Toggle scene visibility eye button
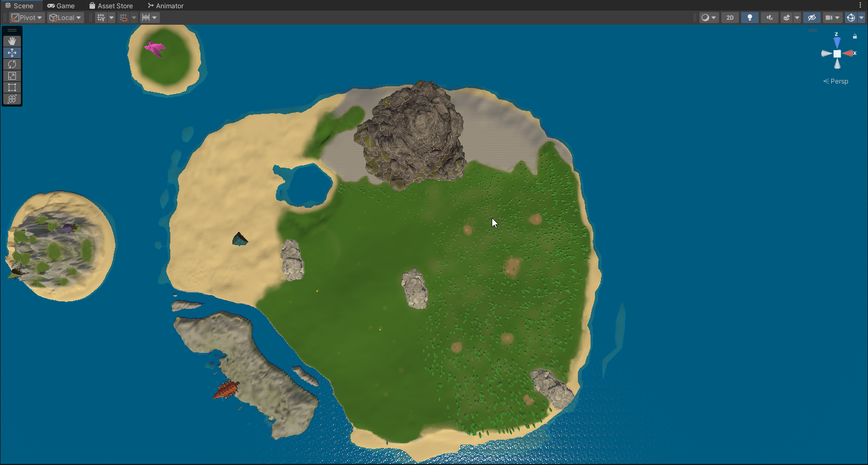Image resolution: width=868 pixels, height=465 pixels. pos(811,18)
